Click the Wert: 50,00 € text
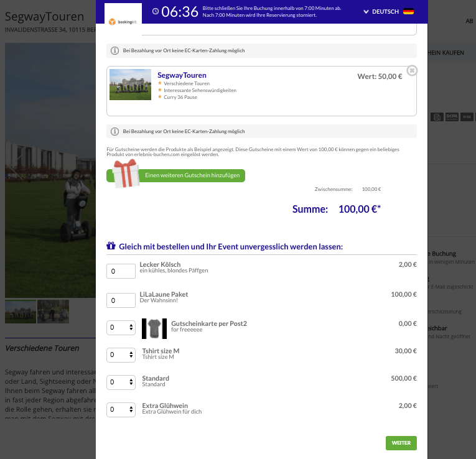 click(x=380, y=76)
